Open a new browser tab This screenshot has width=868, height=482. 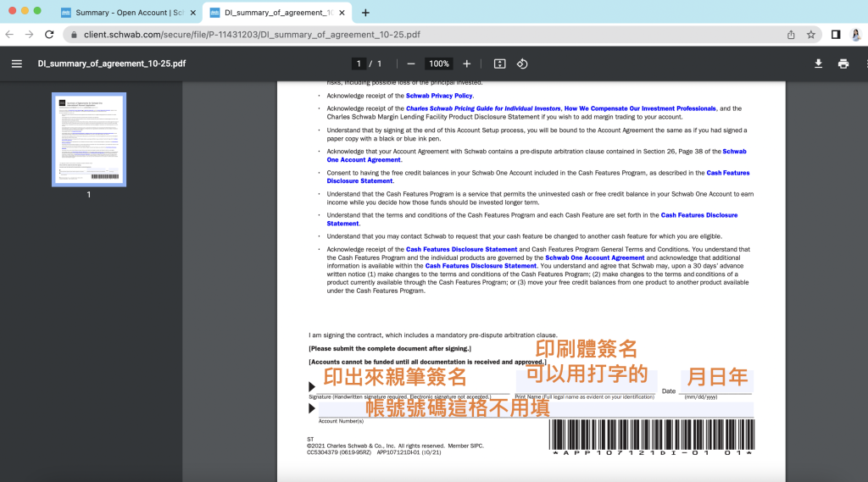(365, 12)
